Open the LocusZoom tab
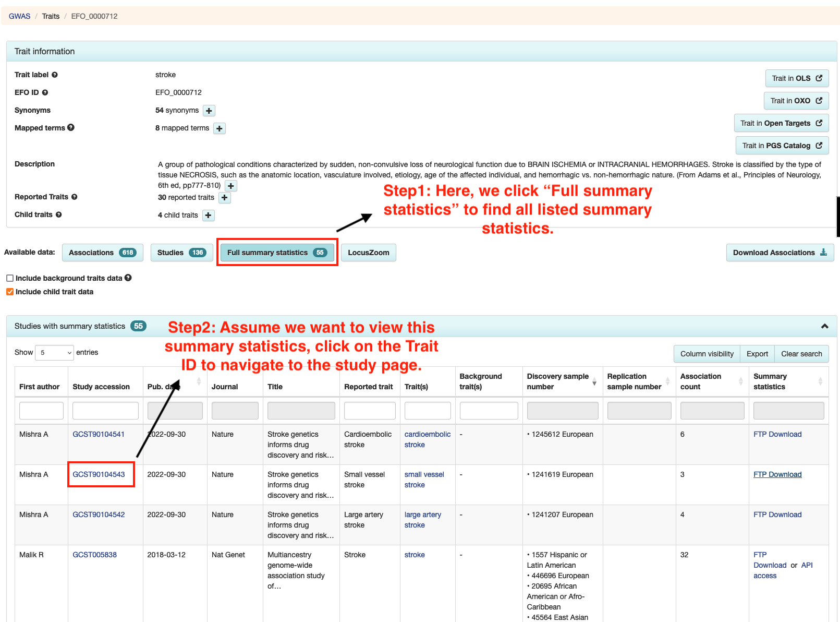The image size is (840, 622). (368, 253)
